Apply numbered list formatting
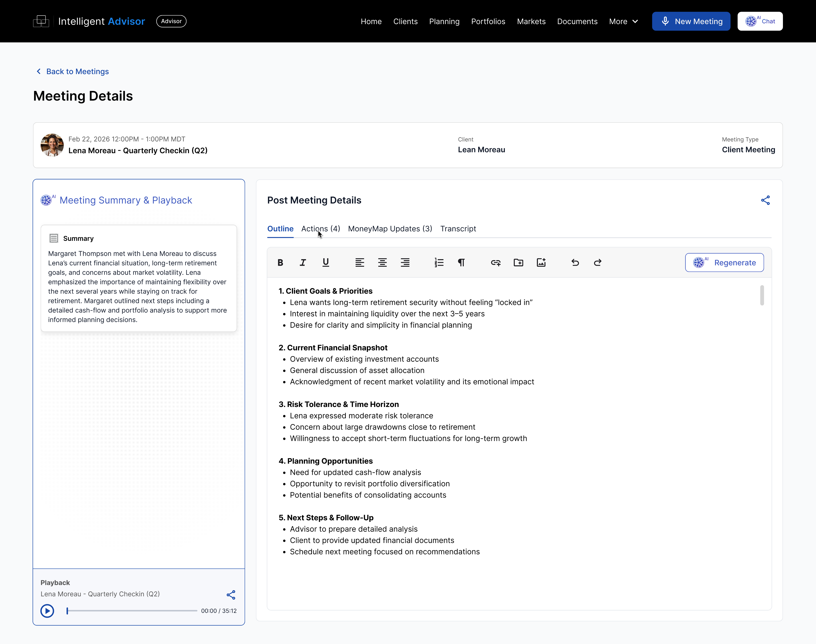 [x=439, y=262]
